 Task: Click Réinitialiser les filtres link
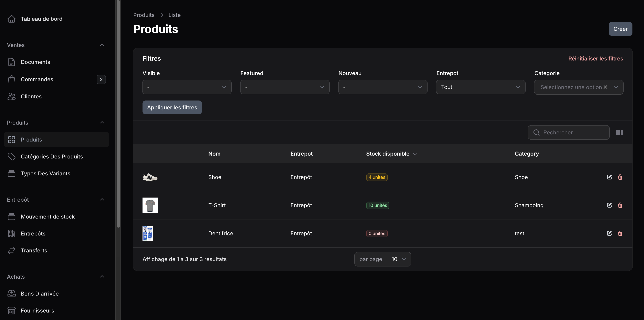click(x=595, y=59)
